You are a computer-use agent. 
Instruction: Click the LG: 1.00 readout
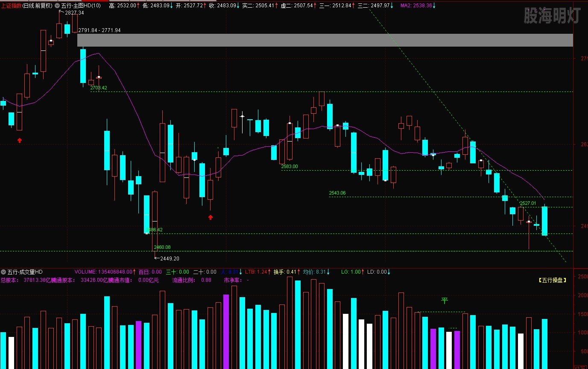tap(353, 272)
